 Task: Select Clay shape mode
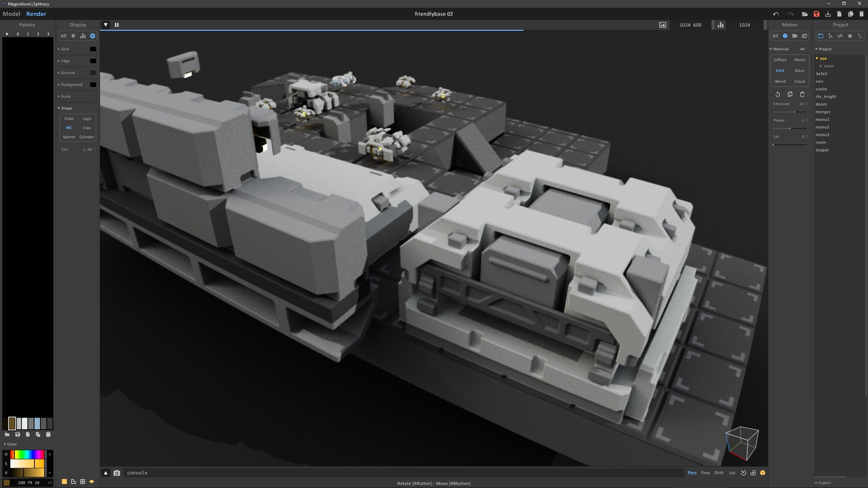87,128
